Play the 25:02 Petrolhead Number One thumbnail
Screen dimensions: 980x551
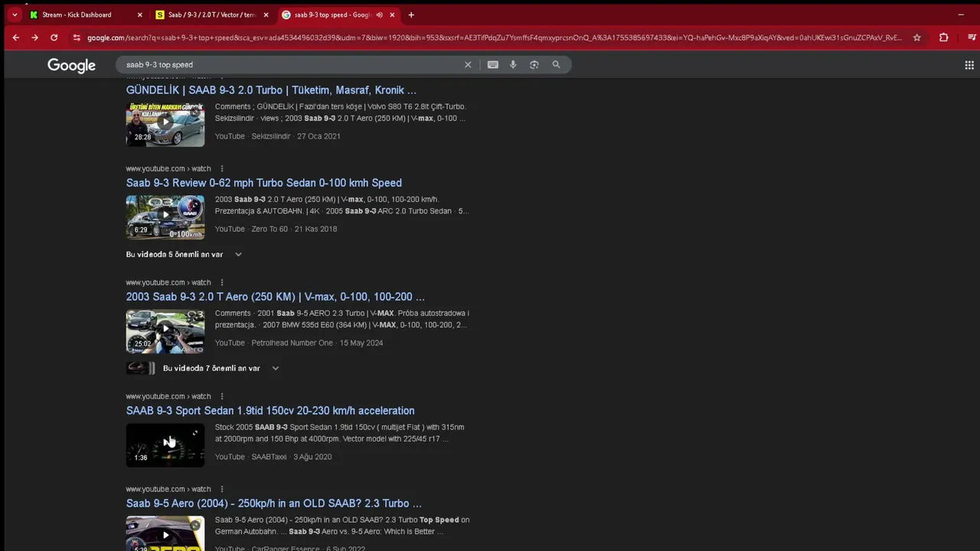tap(165, 331)
